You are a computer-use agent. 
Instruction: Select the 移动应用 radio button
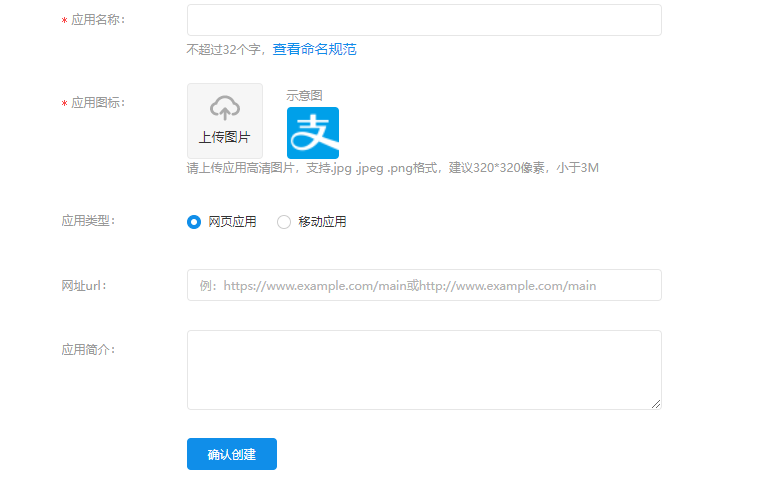284,222
